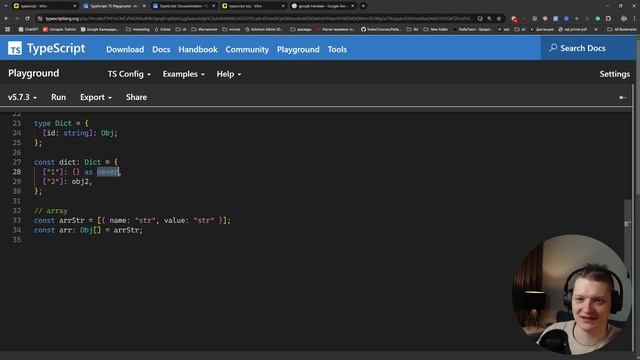640x360 pixels.
Task: Click '[id: string]: Obj;' on line 24
Action: point(80,133)
